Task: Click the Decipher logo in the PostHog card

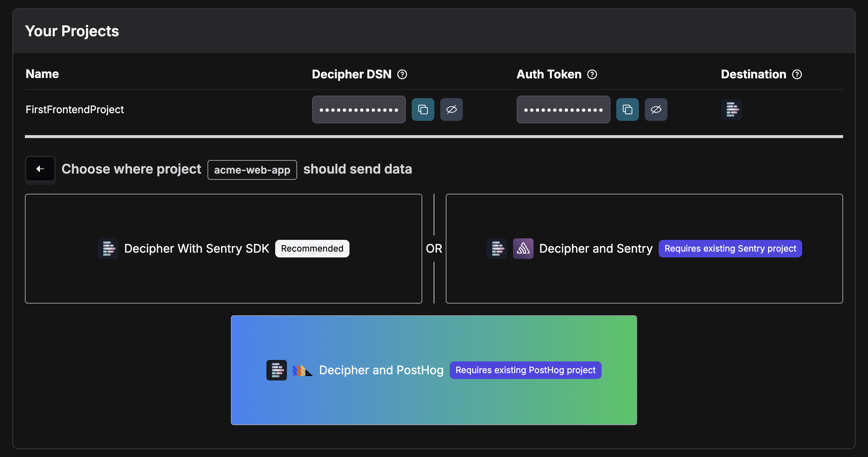Action: pos(277,370)
